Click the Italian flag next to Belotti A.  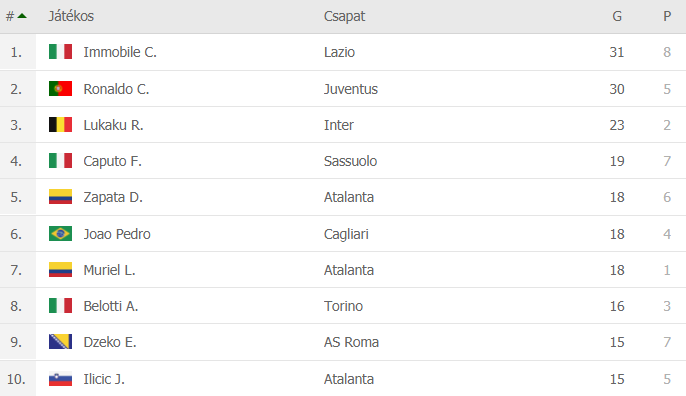pyautogui.click(x=60, y=305)
